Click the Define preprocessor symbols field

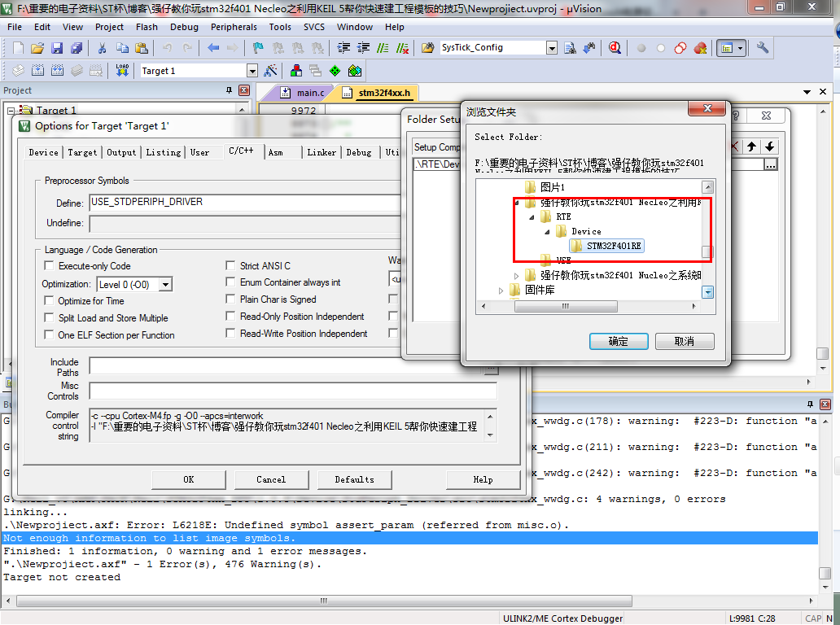(245, 203)
